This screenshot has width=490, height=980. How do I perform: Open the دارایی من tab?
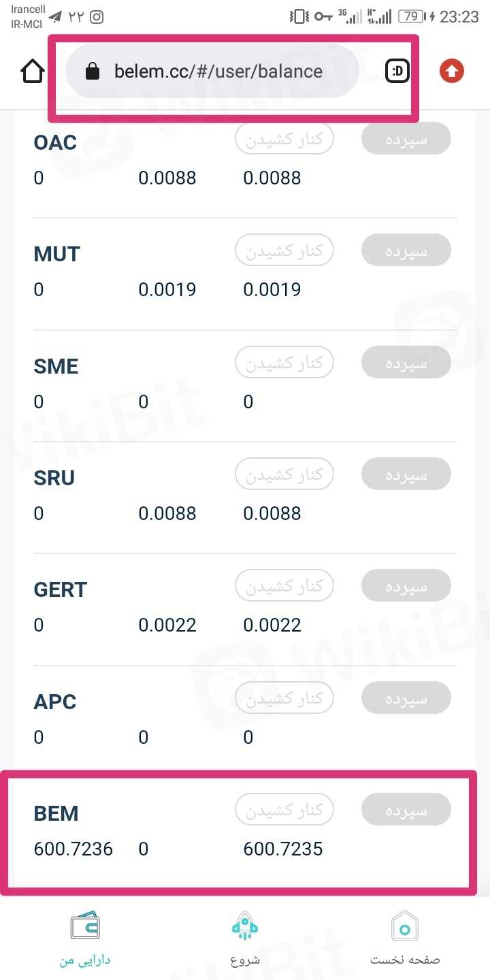(x=85, y=960)
